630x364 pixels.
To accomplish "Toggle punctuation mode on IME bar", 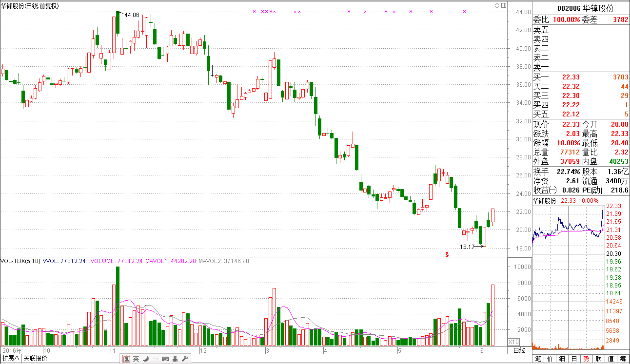I will tap(155, 359).
